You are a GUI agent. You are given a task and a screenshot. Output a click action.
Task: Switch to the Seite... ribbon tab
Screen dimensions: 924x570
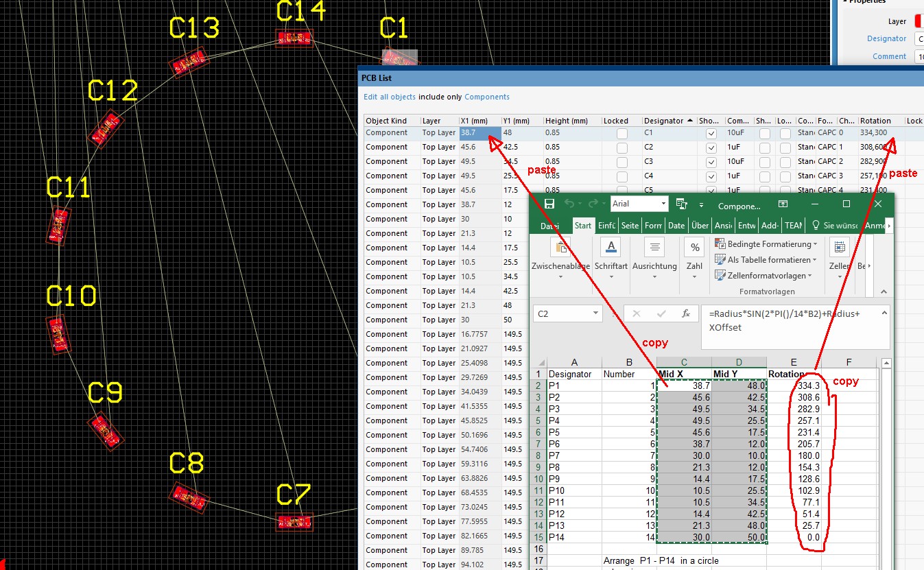click(630, 225)
